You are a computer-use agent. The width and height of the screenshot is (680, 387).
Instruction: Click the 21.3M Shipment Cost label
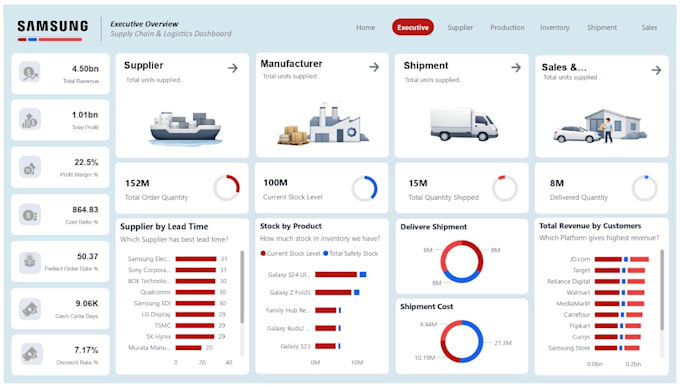503,343
